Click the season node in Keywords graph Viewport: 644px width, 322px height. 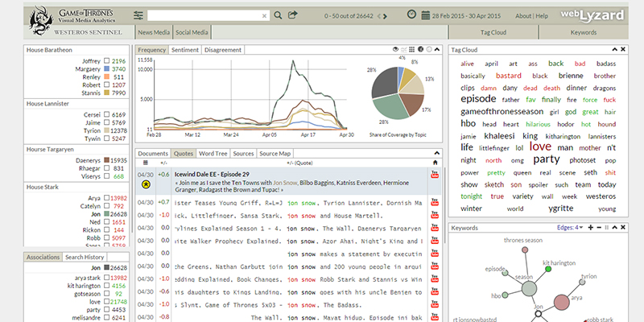tap(529, 289)
